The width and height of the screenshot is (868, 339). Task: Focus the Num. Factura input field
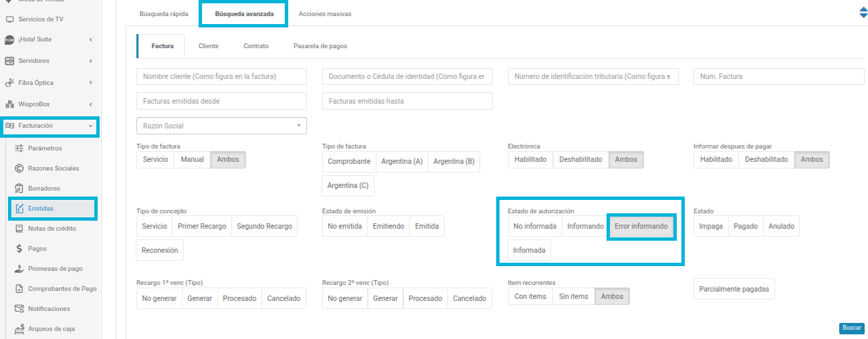[x=779, y=76]
